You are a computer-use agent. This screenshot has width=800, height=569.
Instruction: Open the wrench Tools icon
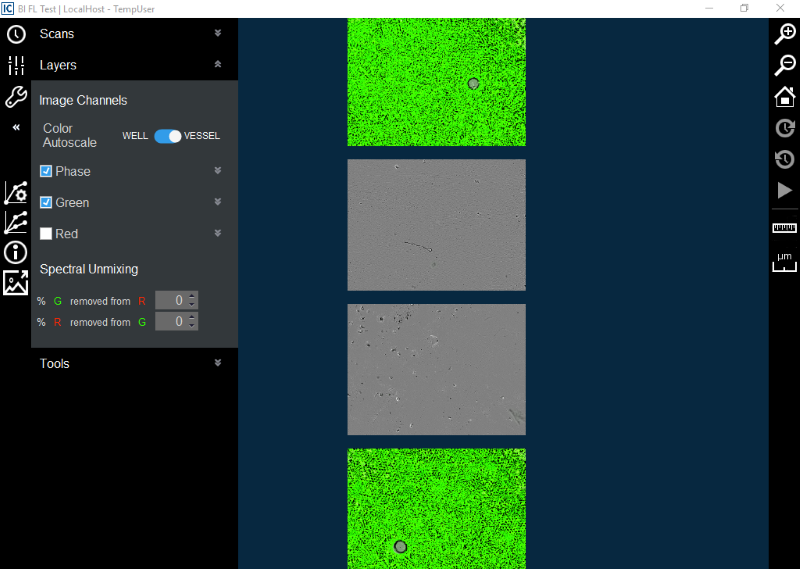pos(16,97)
